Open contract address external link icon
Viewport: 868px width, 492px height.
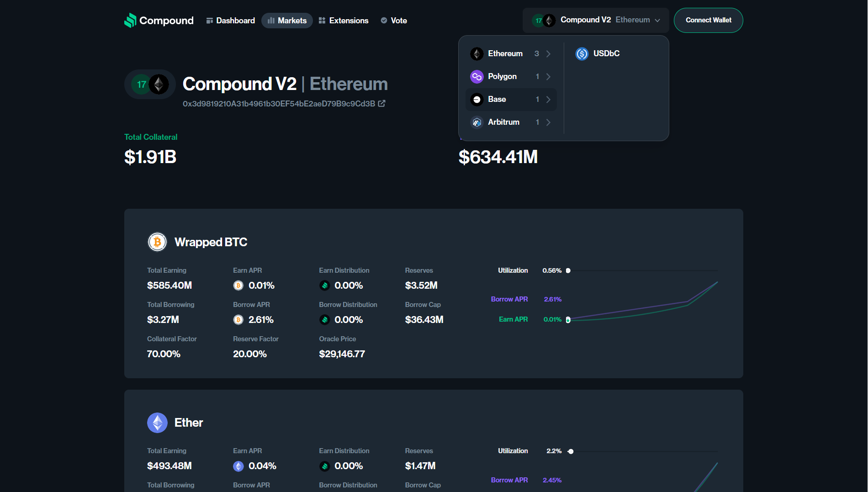(x=381, y=104)
